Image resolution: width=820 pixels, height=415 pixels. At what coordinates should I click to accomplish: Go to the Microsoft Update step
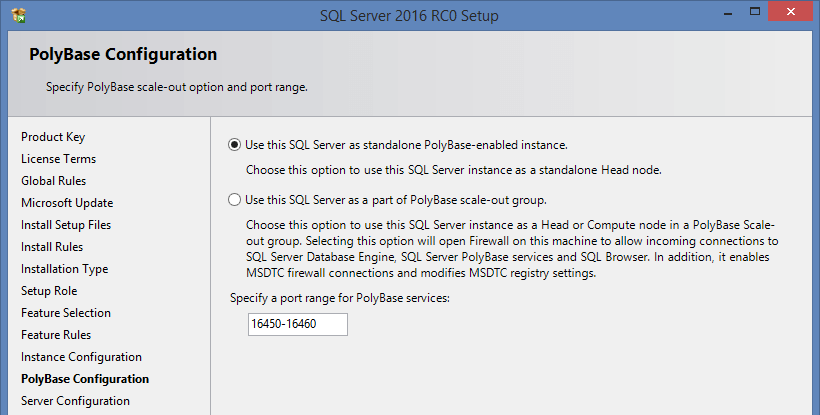click(67, 203)
